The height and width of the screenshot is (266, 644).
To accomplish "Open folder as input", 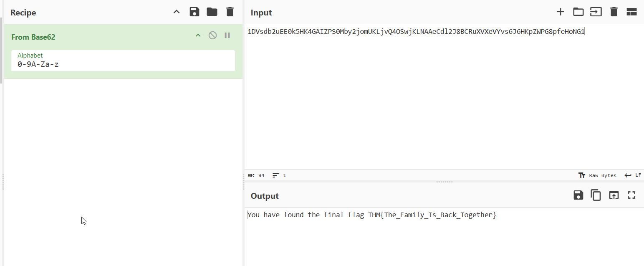I will pos(578,12).
